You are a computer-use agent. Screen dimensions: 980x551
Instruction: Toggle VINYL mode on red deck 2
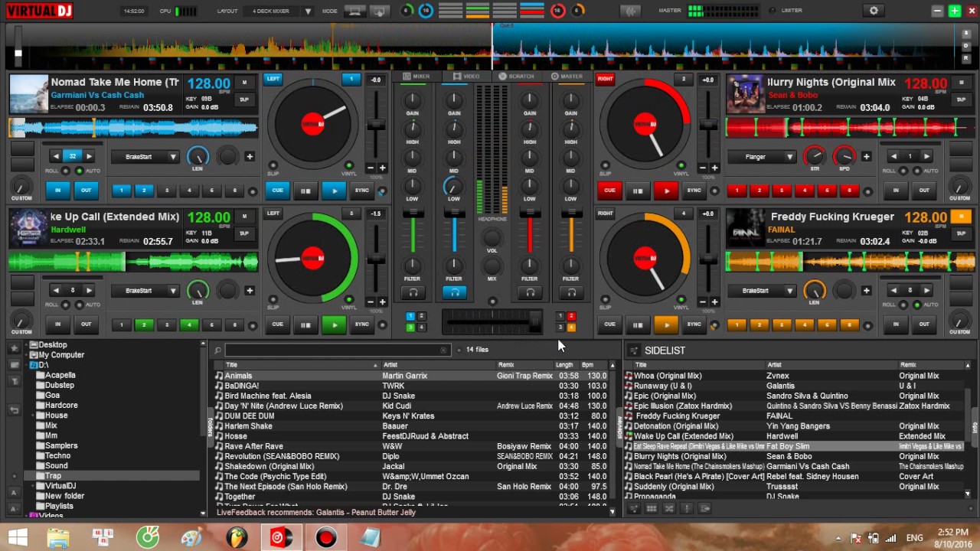(x=681, y=165)
